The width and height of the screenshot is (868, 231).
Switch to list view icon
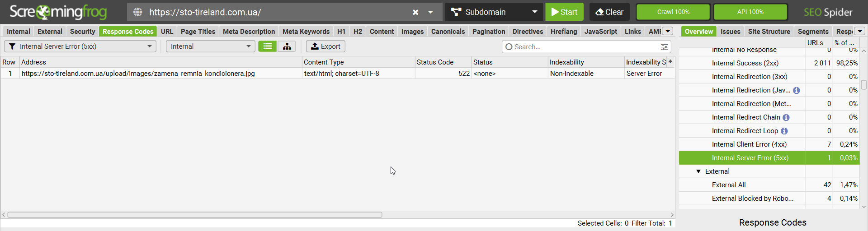(x=268, y=46)
